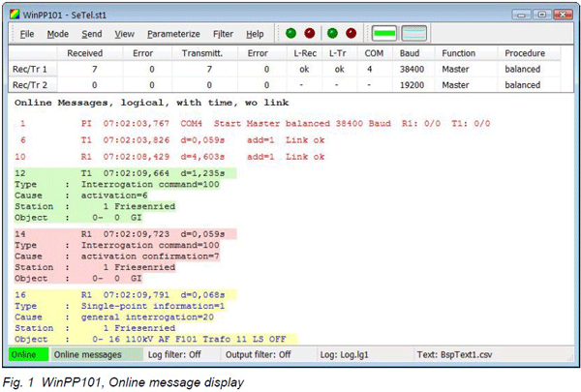The width and height of the screenshot is (581, 392).
Task: Click 'Log filter: Off' in status bar
Action: click(x=174, y=354)
